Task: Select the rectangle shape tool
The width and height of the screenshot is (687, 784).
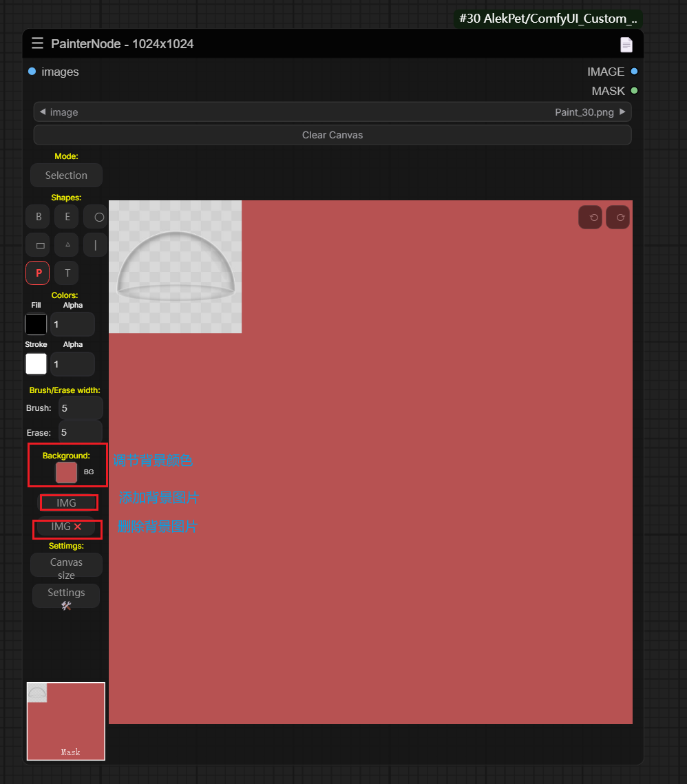Action: (x=39, y=245)
